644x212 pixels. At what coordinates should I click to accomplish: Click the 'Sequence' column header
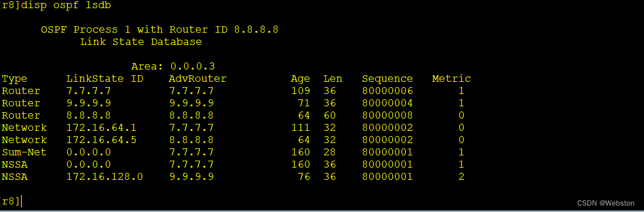click(387, 79)
